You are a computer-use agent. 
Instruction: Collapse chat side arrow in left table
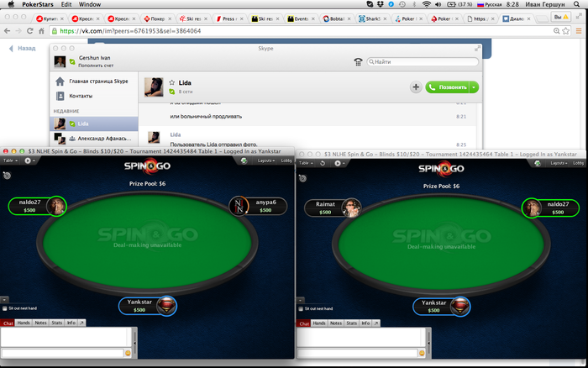[134, 343]
